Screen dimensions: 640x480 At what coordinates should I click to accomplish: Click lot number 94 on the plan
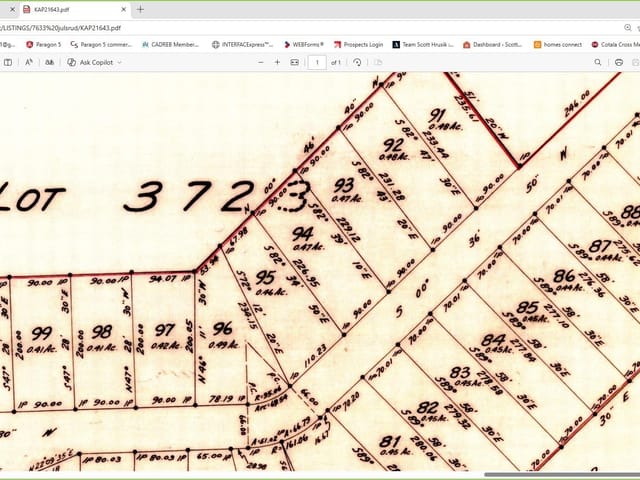[303, 234]
